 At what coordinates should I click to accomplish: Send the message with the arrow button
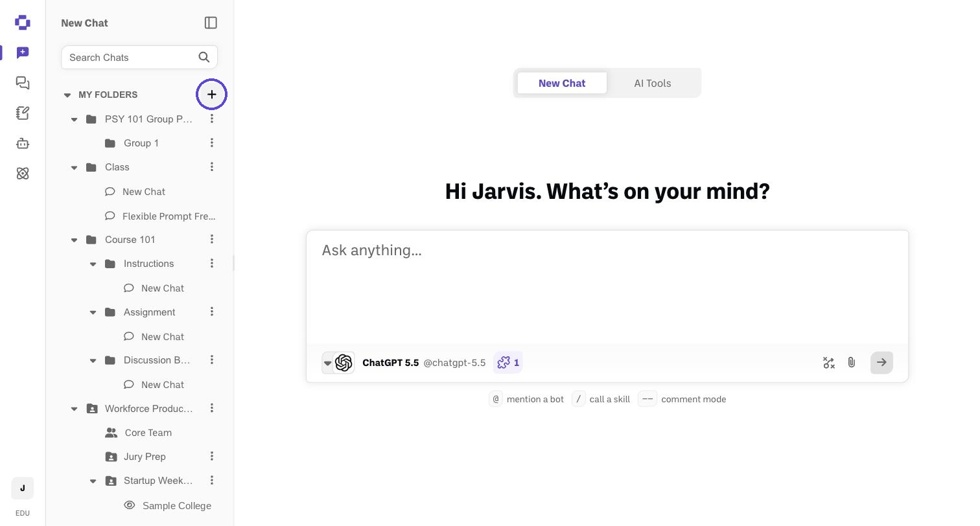[881, 363]
